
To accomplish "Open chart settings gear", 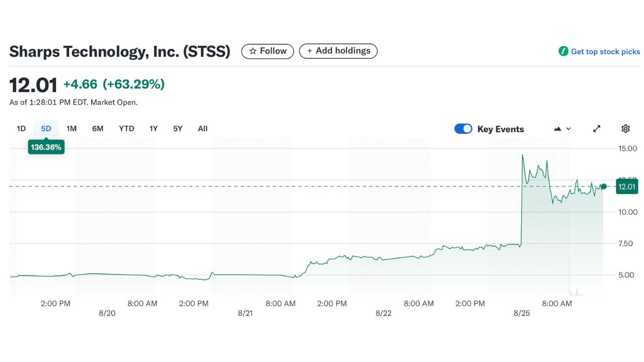I will click(625, 129).
